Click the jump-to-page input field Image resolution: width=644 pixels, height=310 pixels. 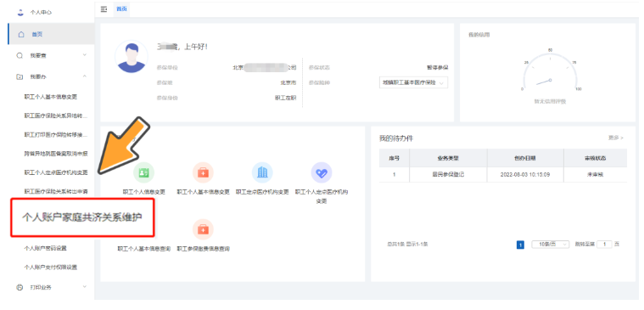click(604, 245)
